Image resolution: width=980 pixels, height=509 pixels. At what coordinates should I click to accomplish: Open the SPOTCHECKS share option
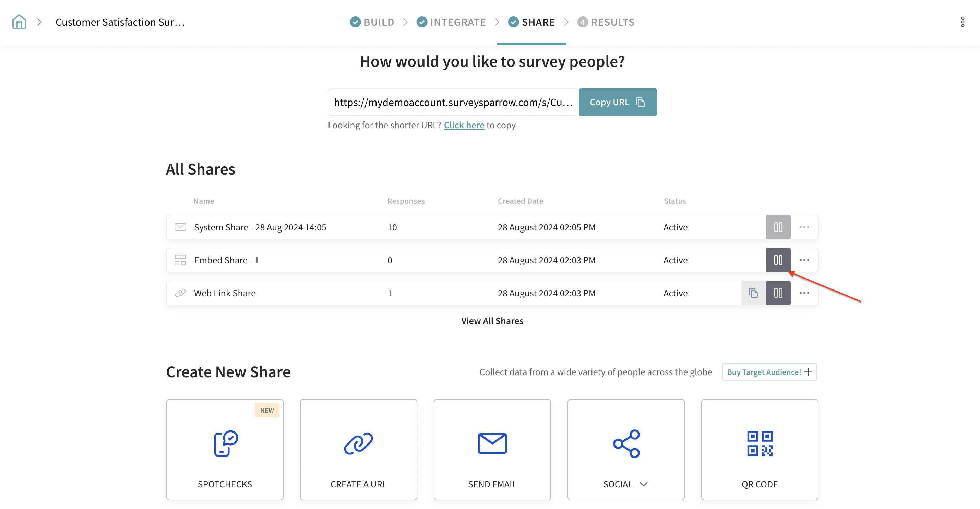pyautogui.click(x=225, y=449)
